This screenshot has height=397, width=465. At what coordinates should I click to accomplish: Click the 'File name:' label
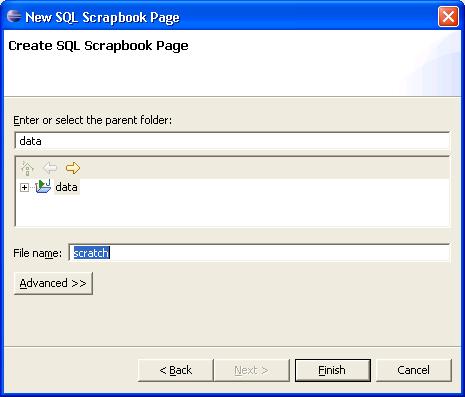tap(37, 253)
